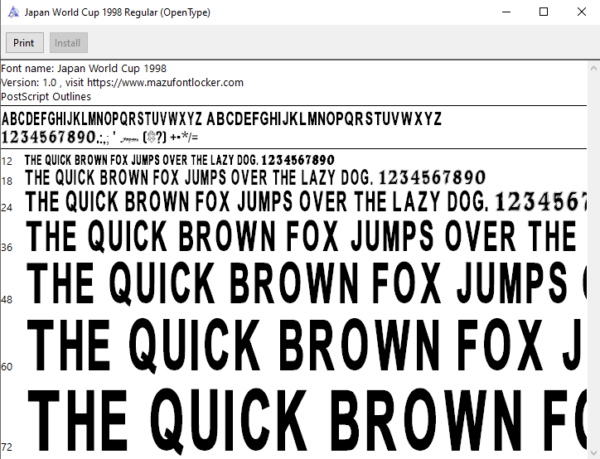Viewport: 600px width, 459px height.
Task: Click the 12 point size label
Action: 7,161
